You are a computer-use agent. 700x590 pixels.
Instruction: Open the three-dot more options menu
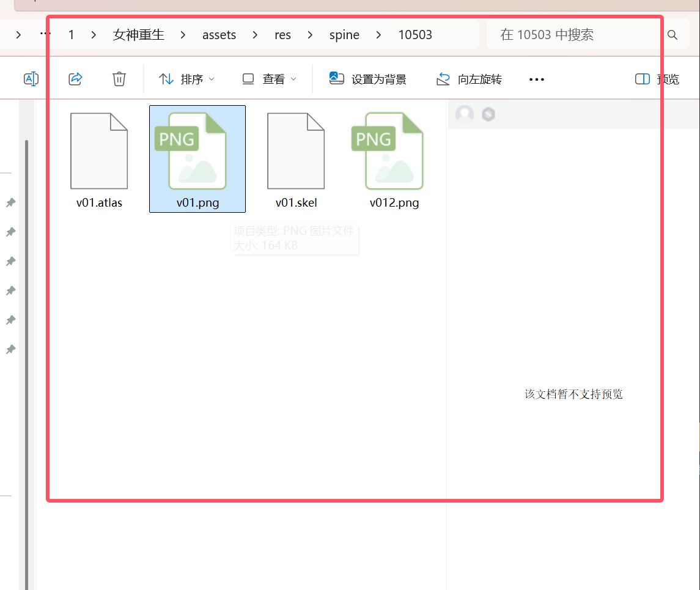tap(536, 79)
